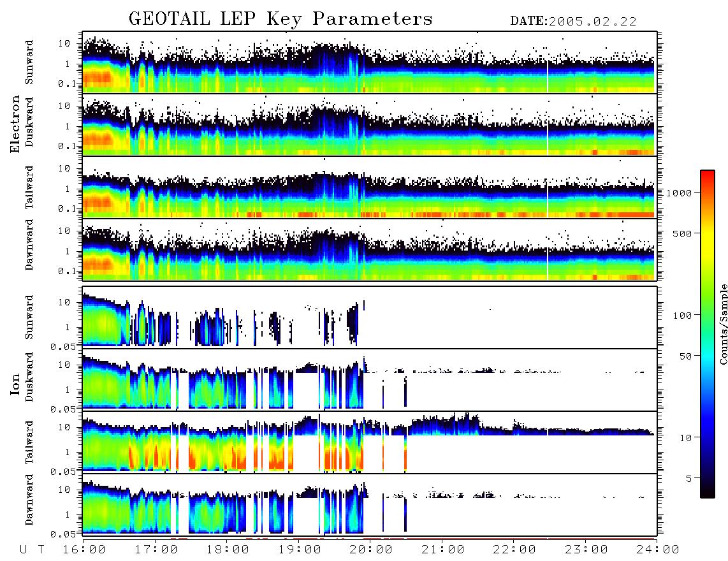Click inside the Electron Tailward spectrogram plot
Screen dimensions: 728x561
pyautogui.click(x=370, y=187)
